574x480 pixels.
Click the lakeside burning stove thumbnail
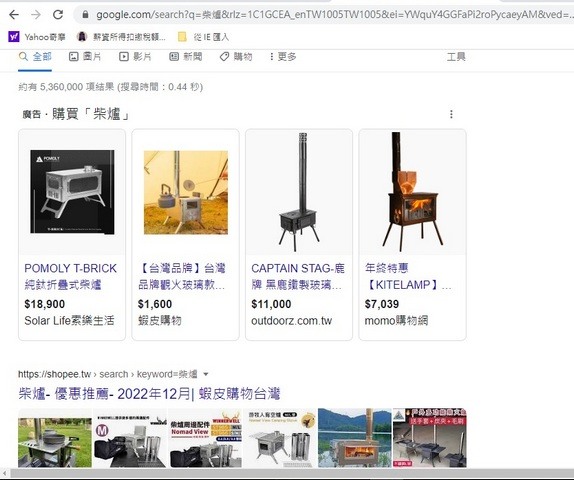355,438
